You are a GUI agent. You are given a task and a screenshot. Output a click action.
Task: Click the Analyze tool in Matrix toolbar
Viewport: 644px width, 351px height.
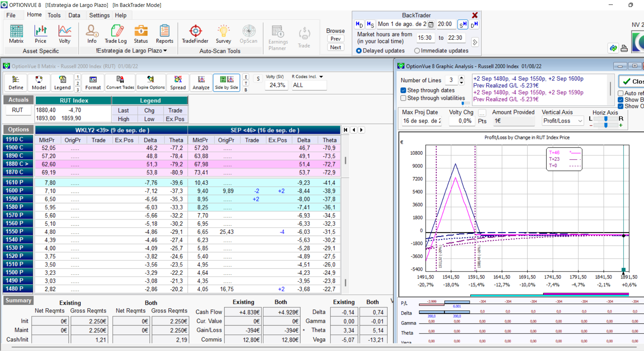[201, 83]
